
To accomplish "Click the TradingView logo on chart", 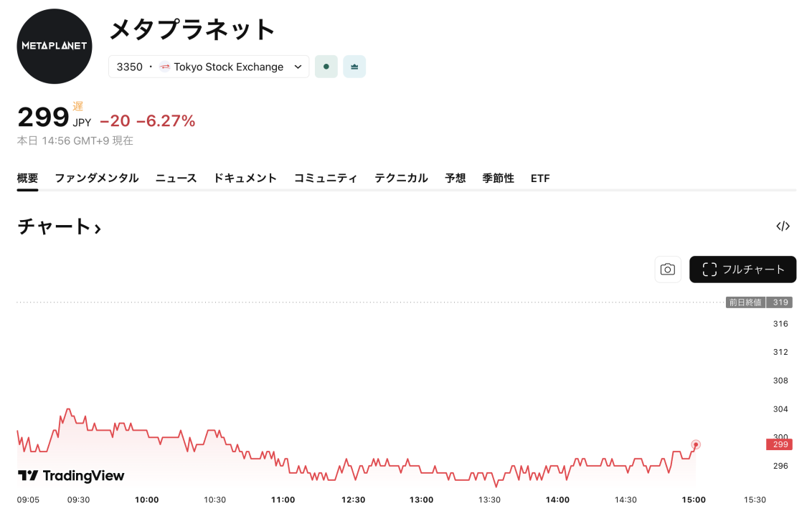I will (71, 476).
